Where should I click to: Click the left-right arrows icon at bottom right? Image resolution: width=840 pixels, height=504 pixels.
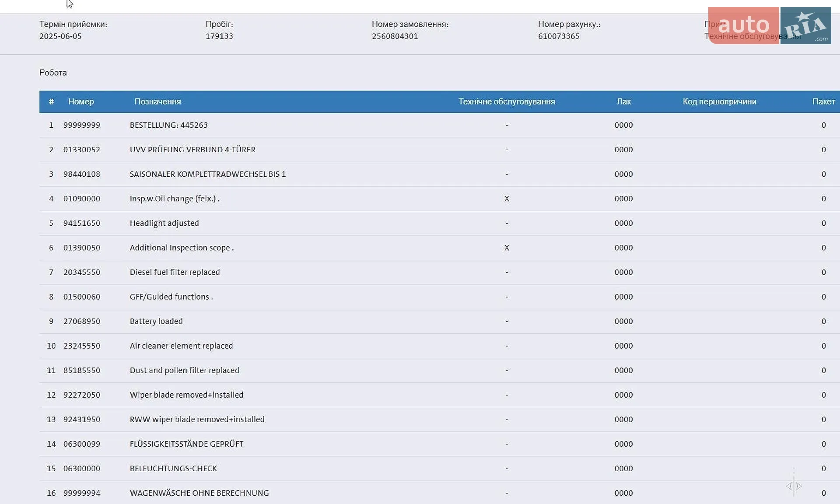pyautogui.click(x=794, y=486)
